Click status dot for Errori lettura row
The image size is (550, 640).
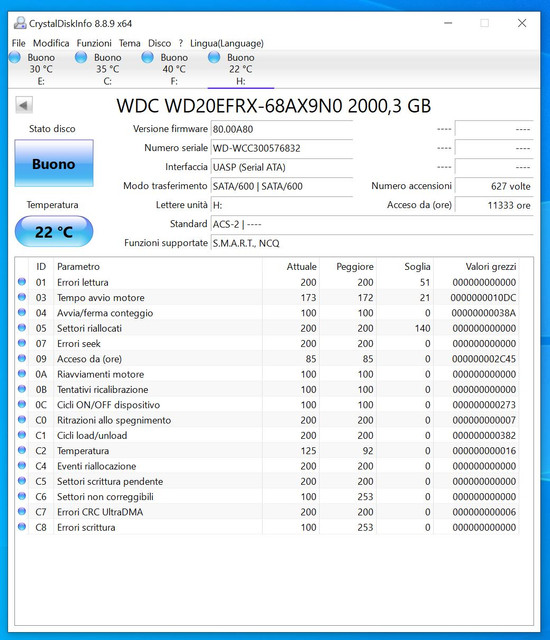pyautogui.click(x=22, y=282)
